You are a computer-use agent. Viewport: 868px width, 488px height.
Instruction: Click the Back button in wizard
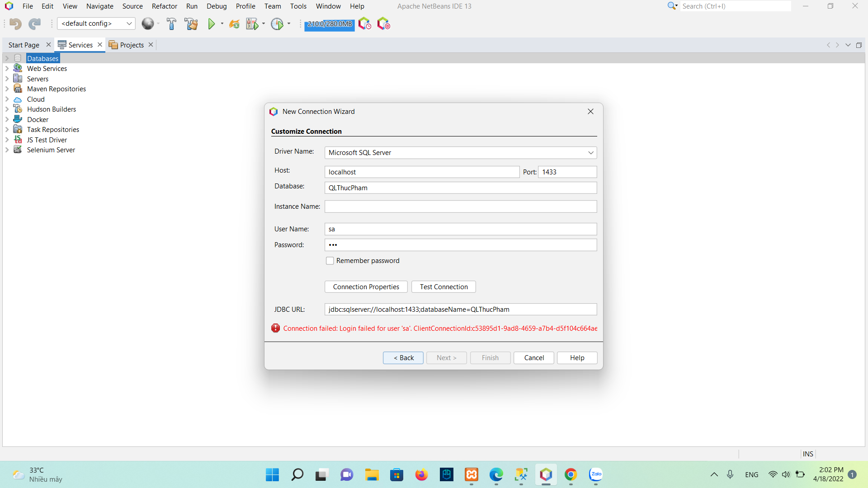403,358
